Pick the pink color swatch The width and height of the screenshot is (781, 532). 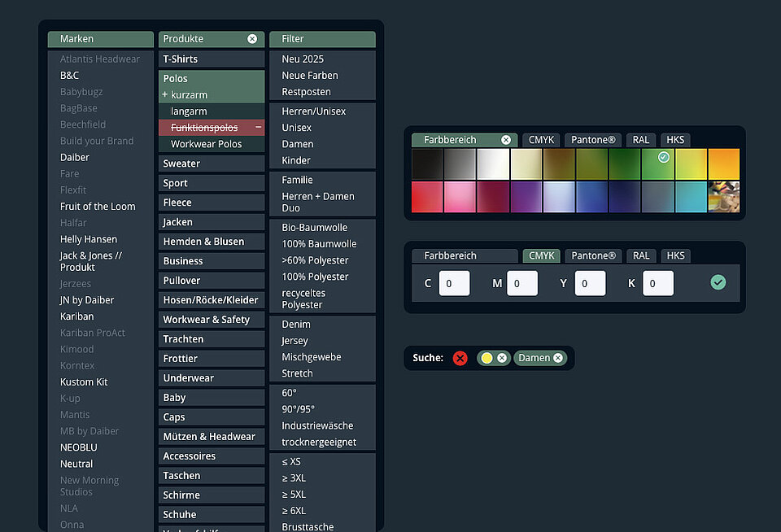coord(460,197)
